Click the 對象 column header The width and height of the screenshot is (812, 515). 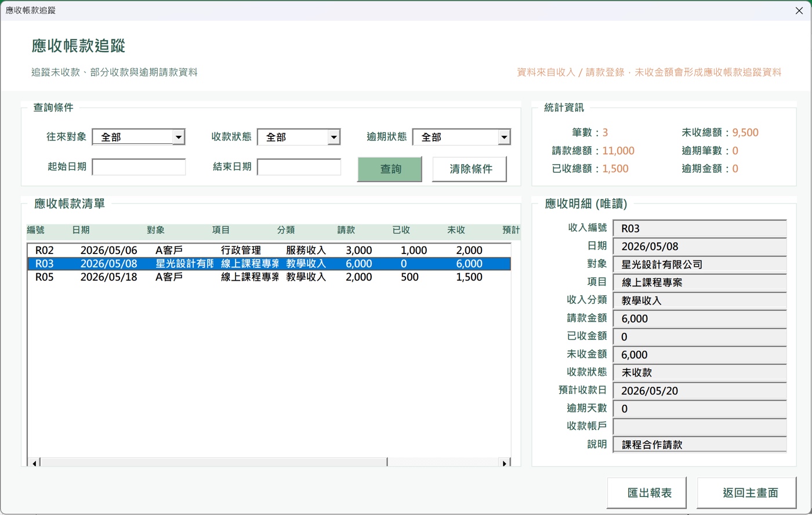tap(155, 230)
